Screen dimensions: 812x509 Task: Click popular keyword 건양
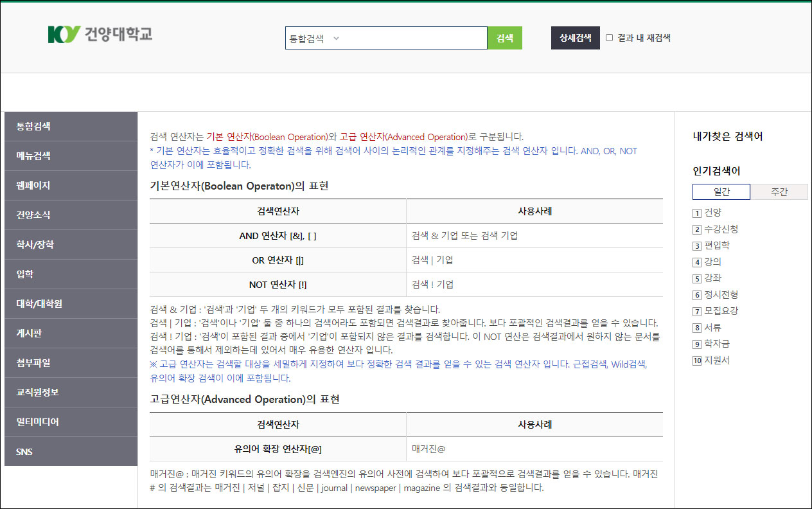pyautogui.click(x=712, y=213)
